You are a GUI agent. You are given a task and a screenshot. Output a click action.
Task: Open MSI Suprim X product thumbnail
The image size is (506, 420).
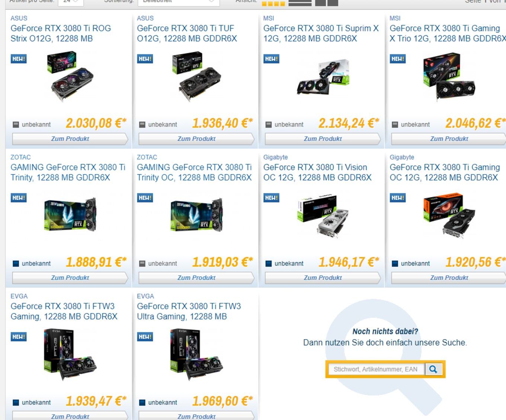[323, 77]
